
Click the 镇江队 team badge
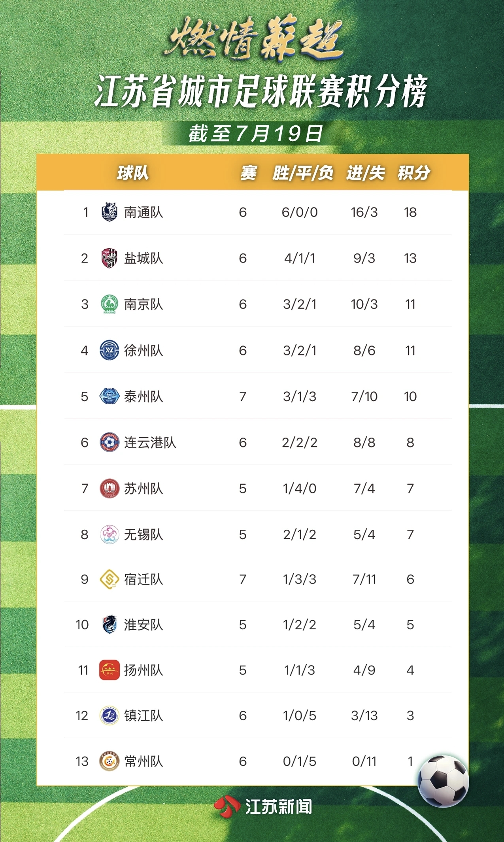[109, 716]
